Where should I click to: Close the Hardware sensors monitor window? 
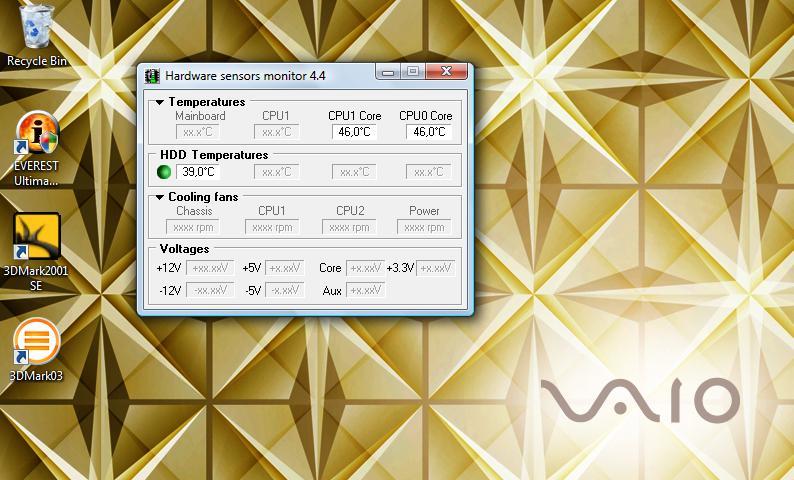pyautogui.click(x=446, y=72)
